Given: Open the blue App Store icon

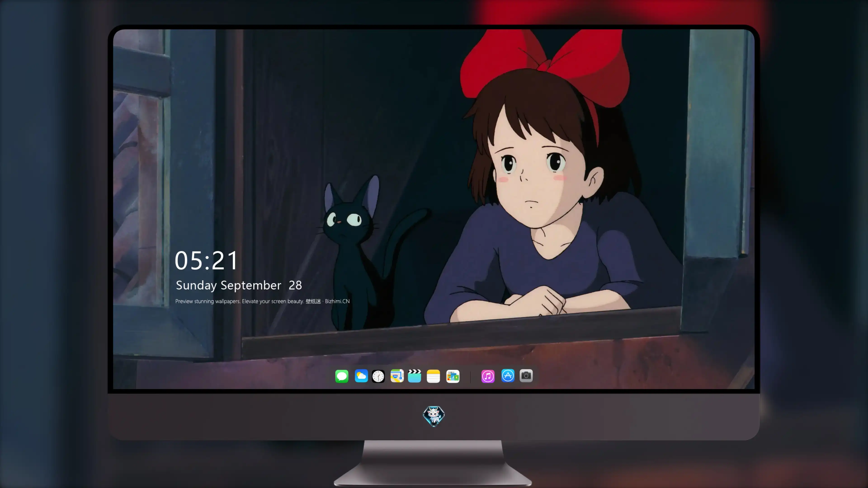Looking at the screenshot, I should click(508, 375).
